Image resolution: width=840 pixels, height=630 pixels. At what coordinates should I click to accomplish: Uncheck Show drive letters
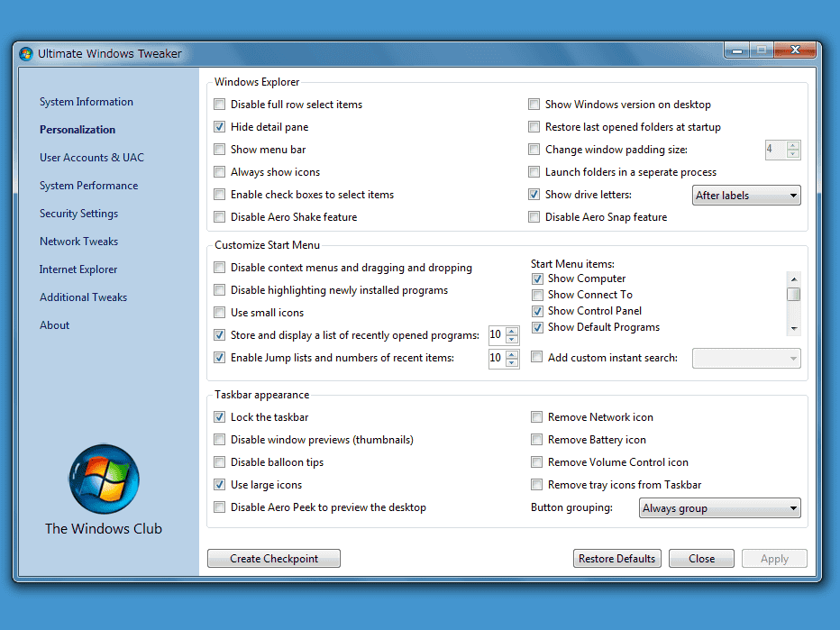(x=534, y=195)
